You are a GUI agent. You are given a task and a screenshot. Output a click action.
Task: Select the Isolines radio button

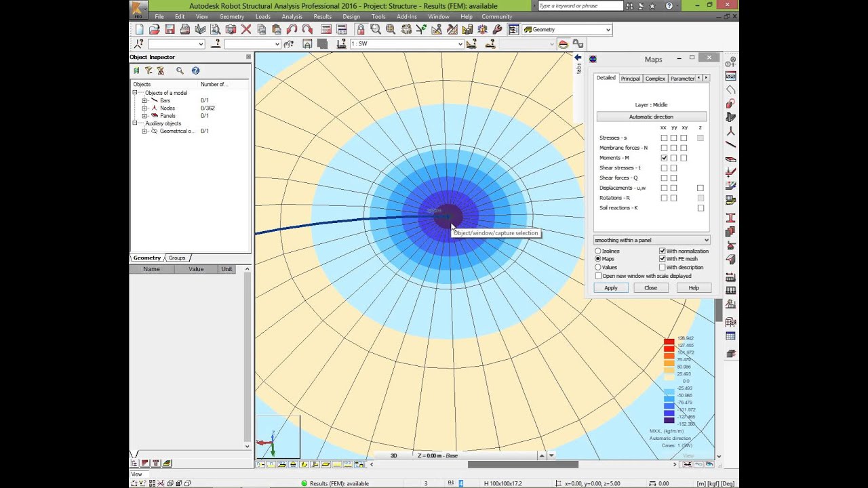[x=597, y=251]
